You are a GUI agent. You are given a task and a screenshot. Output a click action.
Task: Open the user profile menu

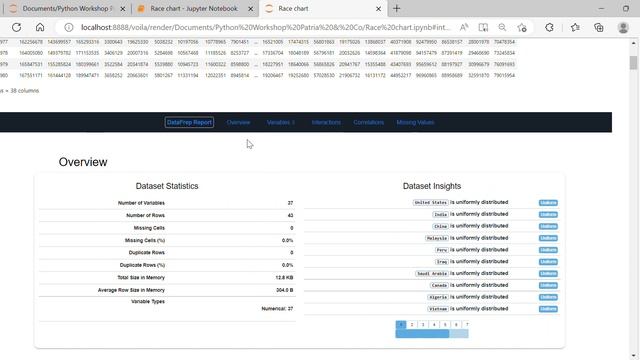pyautogui.click(x=623, y=27)
